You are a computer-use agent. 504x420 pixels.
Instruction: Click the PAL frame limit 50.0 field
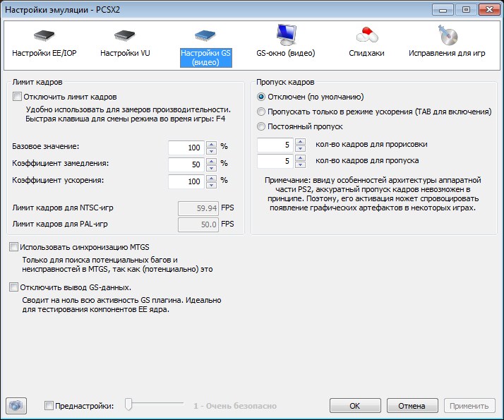coord(198,224)
